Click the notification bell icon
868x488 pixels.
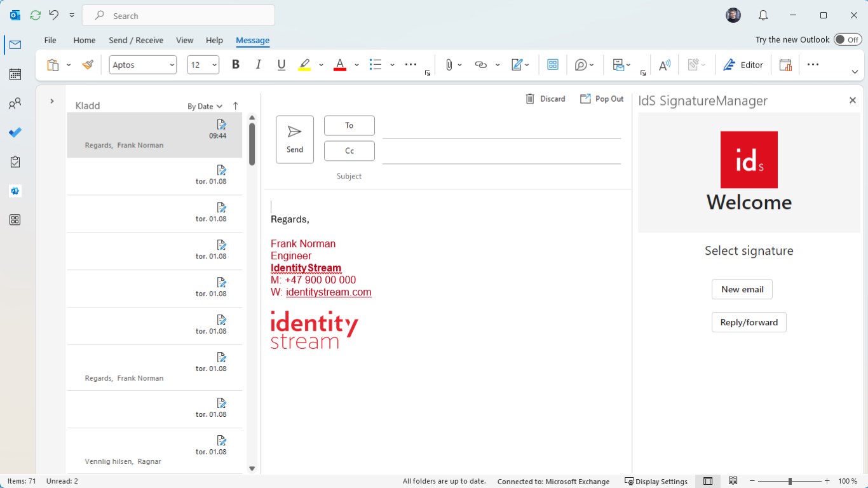point(763,16)
